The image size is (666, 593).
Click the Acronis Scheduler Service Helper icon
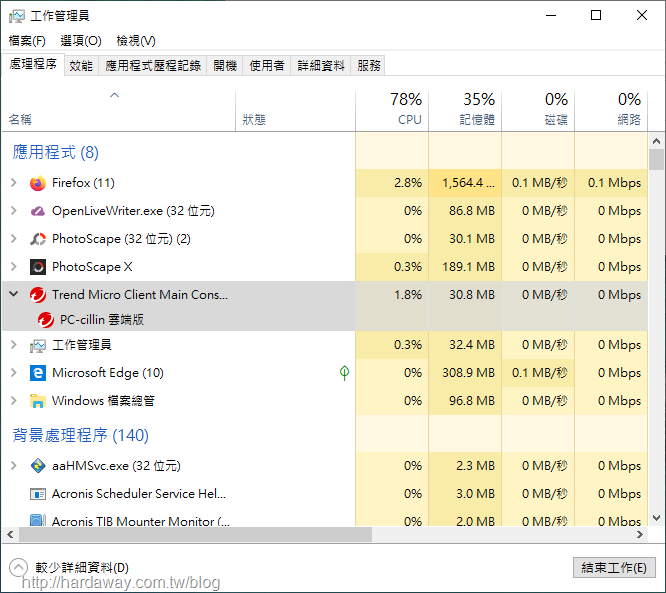point(38,494)
